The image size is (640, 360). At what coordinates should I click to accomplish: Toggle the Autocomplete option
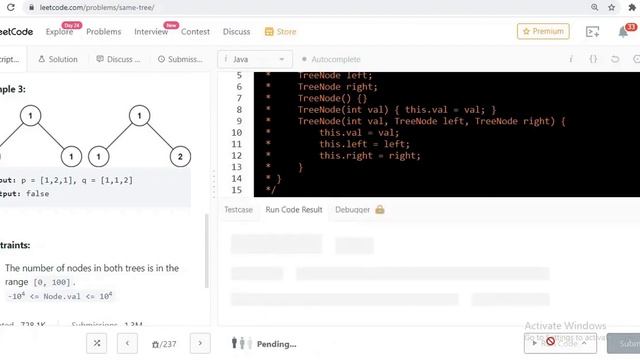tap(331, 59)
